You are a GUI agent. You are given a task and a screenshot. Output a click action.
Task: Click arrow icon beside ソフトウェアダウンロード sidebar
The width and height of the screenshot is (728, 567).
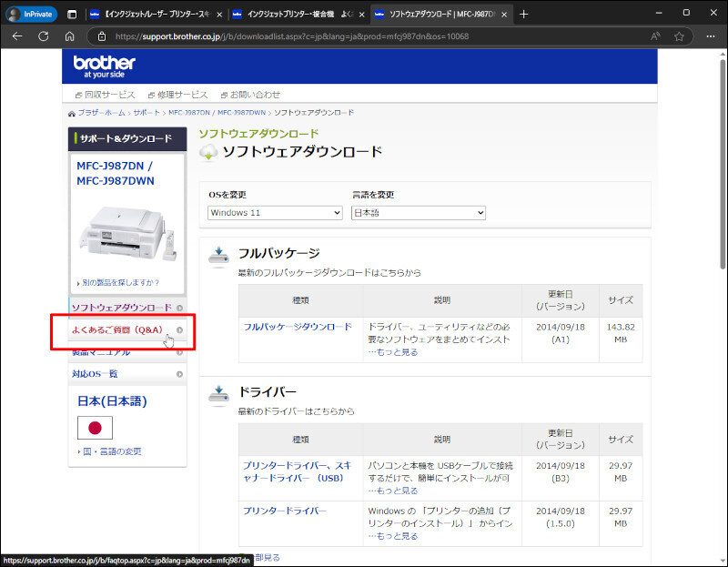[179, 308]
